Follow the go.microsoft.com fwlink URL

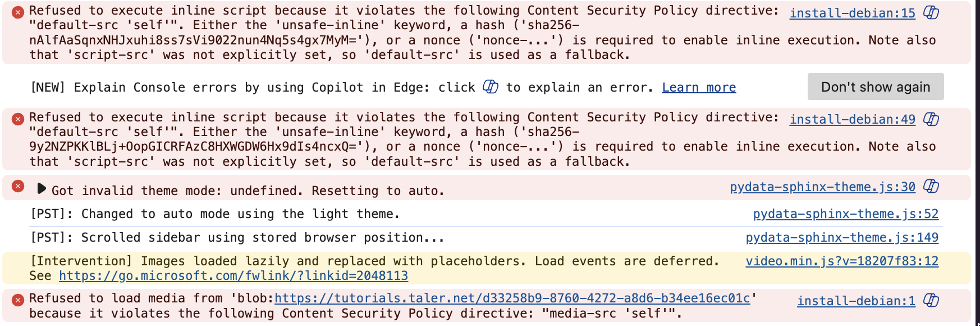tap(233, 276)
